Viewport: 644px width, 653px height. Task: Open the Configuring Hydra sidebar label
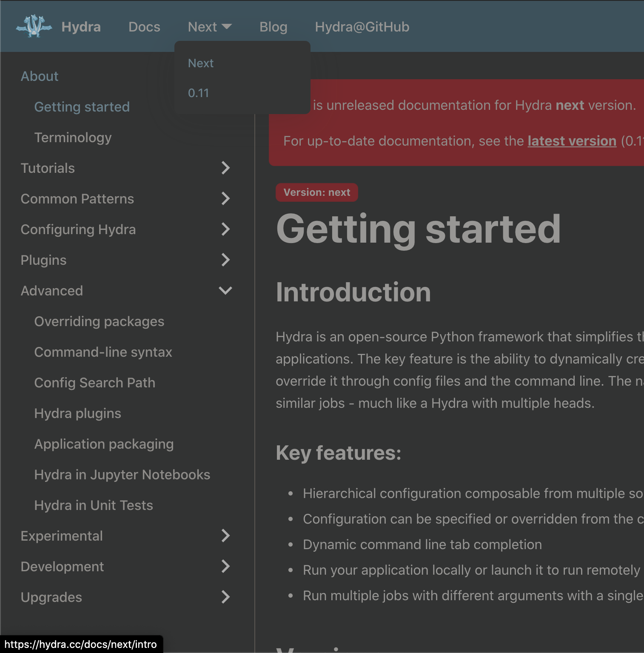(x=78, y=229)
